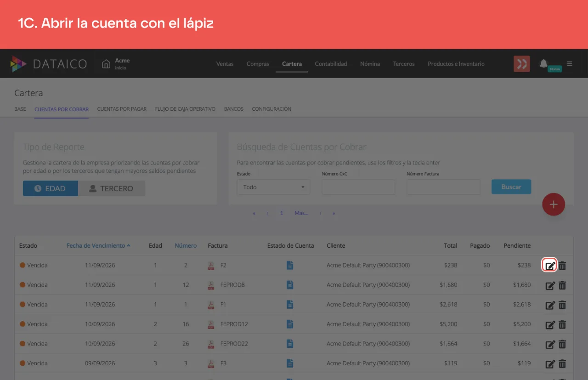
Task: Open the Contabilidad menu
Action: point(331,64)
